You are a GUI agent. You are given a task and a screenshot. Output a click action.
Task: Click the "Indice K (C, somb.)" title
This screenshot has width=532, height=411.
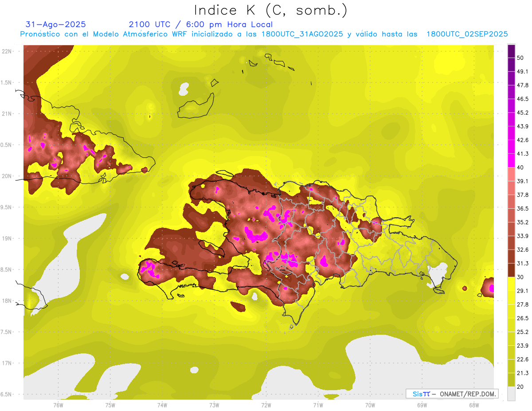pyautogui.click(x=271, y=11)
